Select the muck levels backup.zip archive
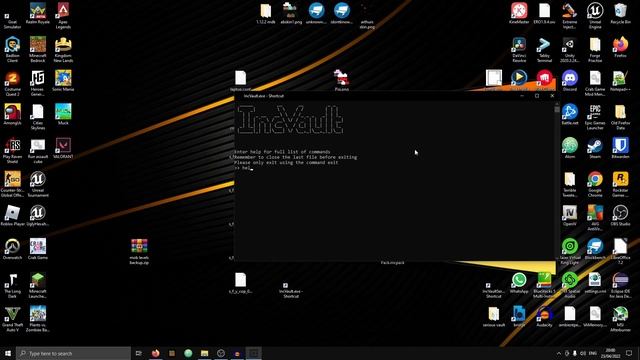The height and width of the screenshot is (360, 640). pos(139,251)
